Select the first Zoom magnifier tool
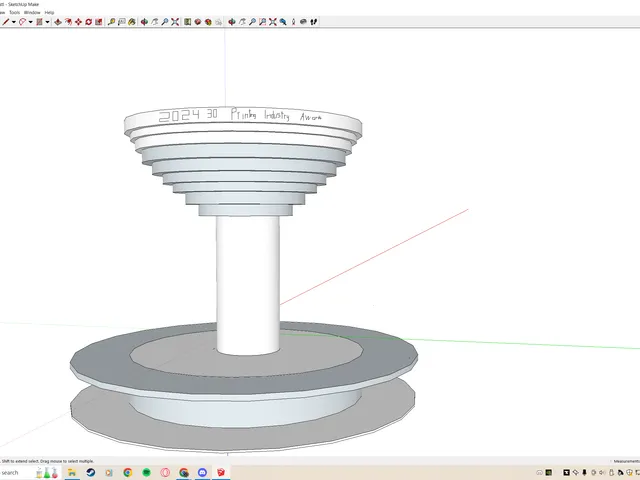The width and height of the screenshot is (640, 480). point(165,22)
